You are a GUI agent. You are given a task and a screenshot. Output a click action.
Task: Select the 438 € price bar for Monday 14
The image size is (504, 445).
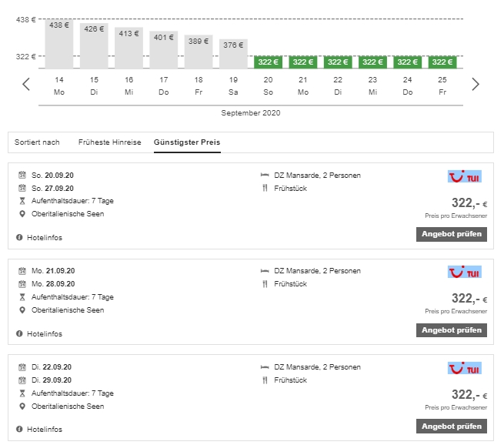point(59,44)
